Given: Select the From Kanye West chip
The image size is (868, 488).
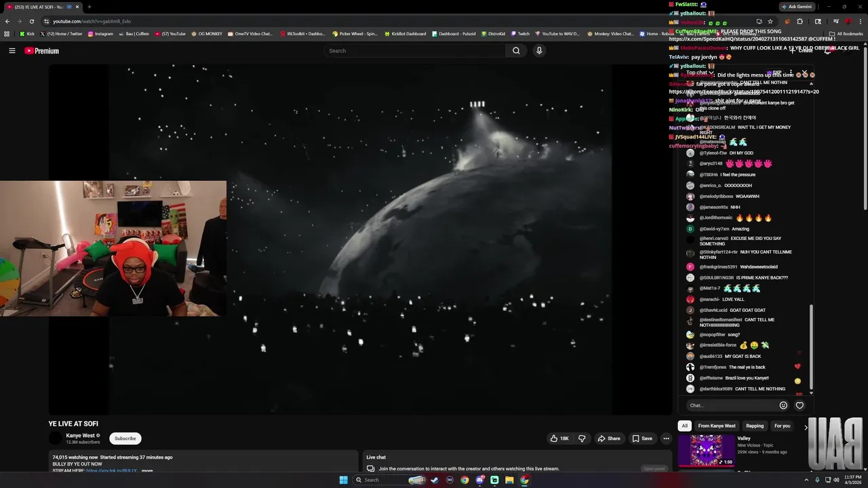Looking at the screenshot, I should (717, 426).
